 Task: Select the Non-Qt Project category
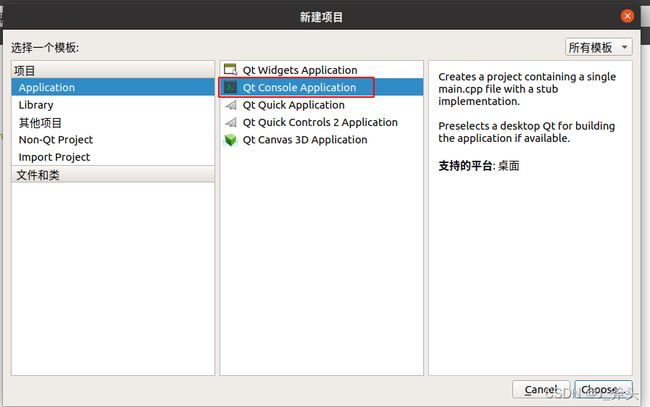(x=113, y=140)
